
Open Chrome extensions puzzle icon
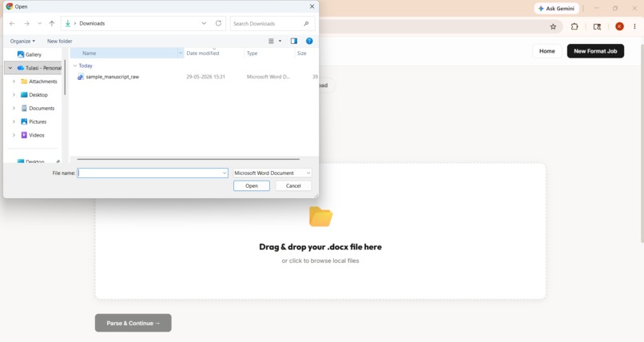[x=574, y=26]
